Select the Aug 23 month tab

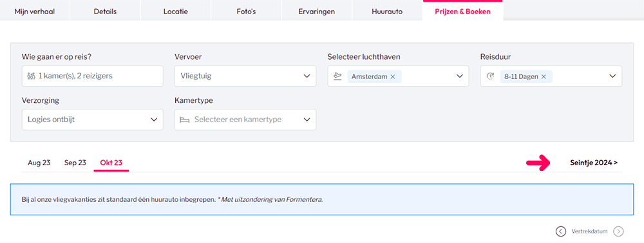point(39,163)
